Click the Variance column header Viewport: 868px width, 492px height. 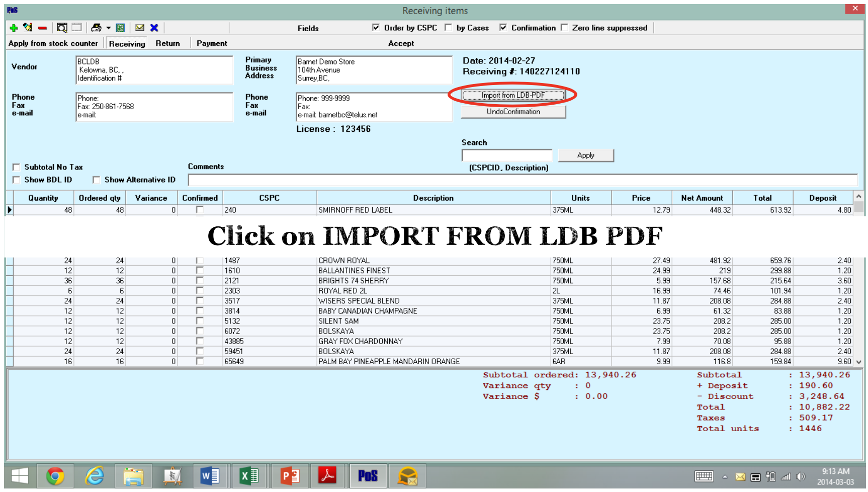(x=151, y=198)
